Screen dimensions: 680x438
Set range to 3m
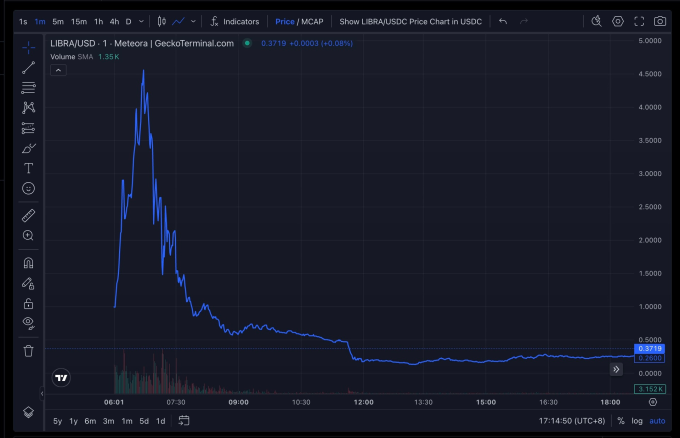108,421
